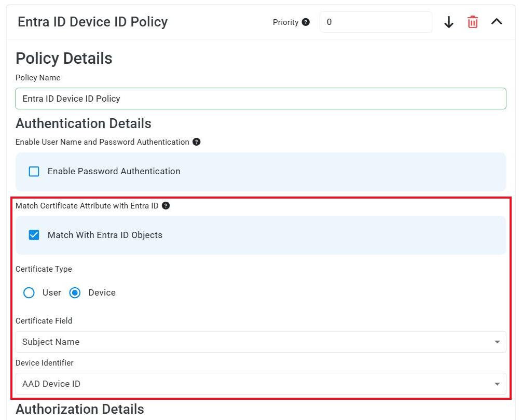Move the policy down with the arrow icon

pos(449,22)
